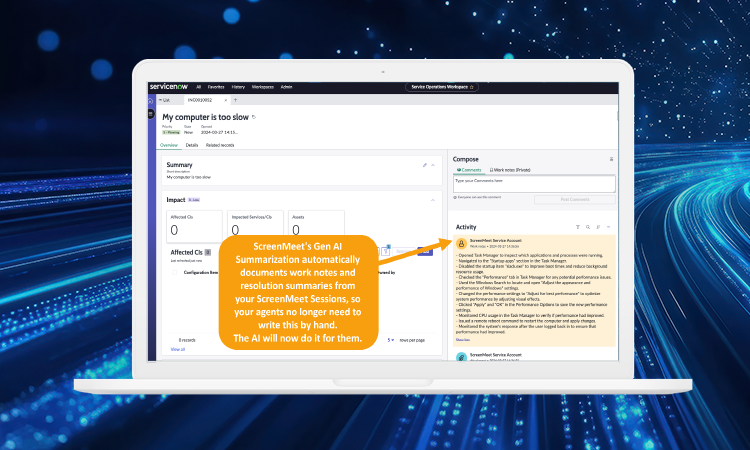This screenshot has height=450, width=750.
Task: Click into the comments text box
Action: click(534, 184)
